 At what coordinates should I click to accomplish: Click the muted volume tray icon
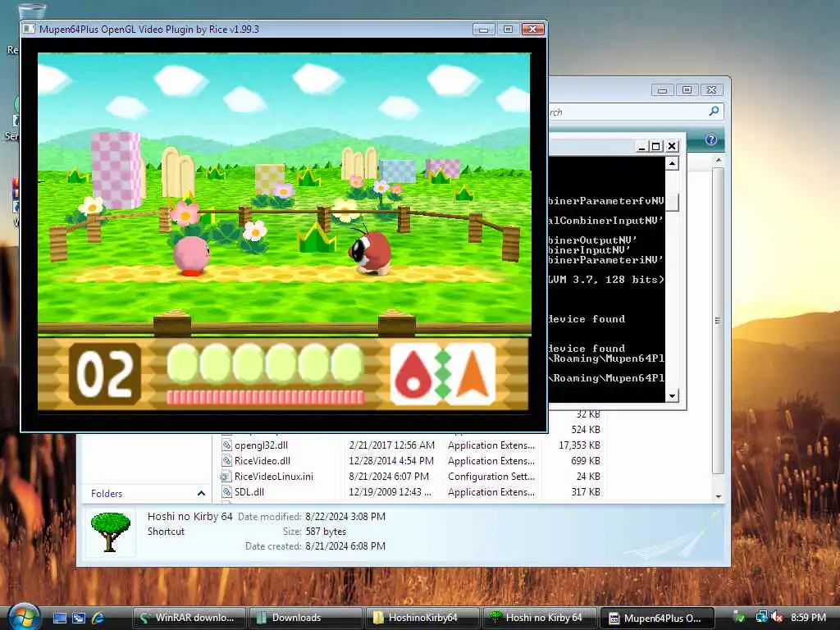coord(777,618)
